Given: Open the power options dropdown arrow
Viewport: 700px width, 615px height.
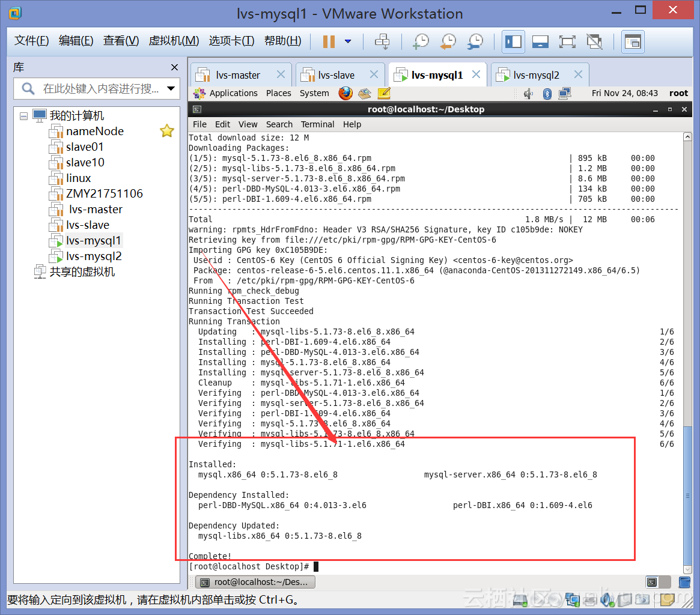Looking at the screenshot, I should 348,41.
